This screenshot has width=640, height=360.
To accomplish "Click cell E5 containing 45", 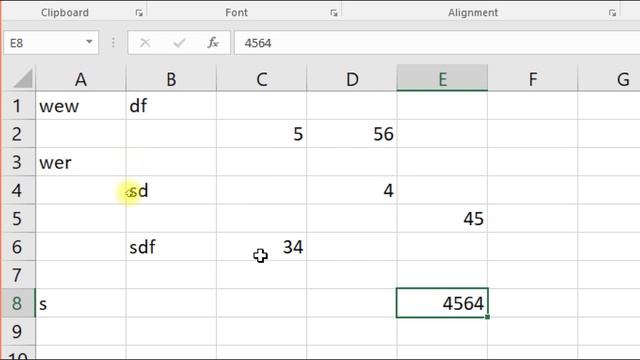I will pyautogui.click(x=442, y=218).
